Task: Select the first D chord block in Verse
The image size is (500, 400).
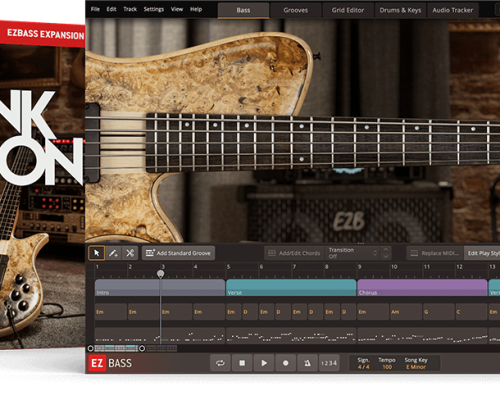Action: pos(250,312)
